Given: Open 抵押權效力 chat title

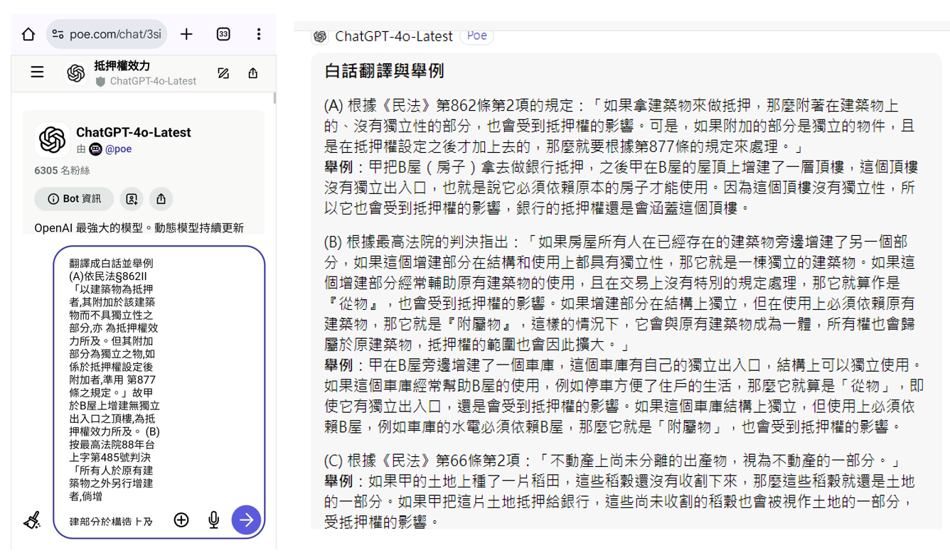Looking at the screenshot, I should coord(122,65).
